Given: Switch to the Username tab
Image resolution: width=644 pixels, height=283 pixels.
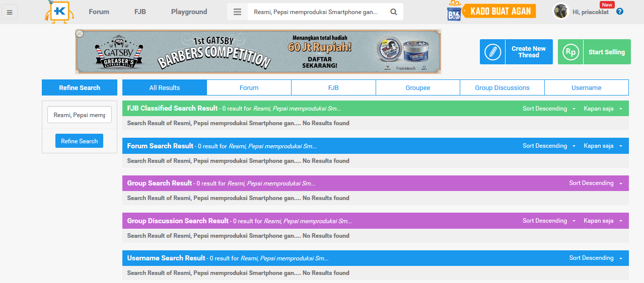Looking at the screenshot, I should [x=587, y=87].
